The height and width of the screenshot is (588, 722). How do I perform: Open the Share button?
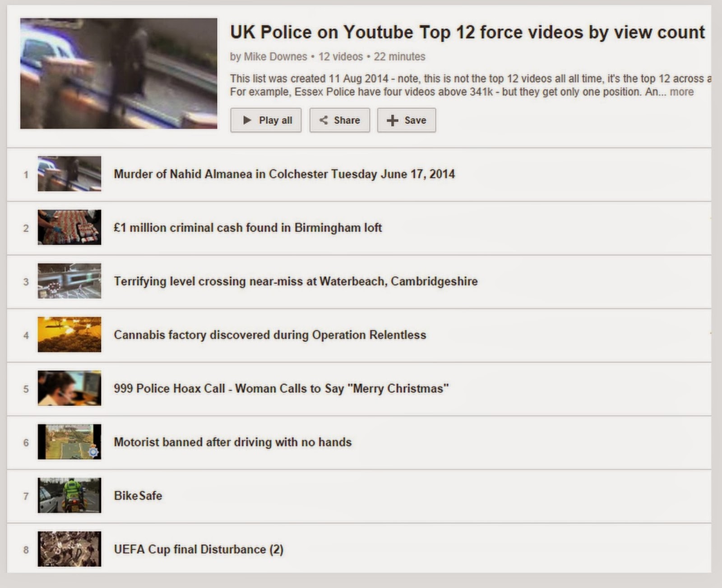[x=340, y=120]
